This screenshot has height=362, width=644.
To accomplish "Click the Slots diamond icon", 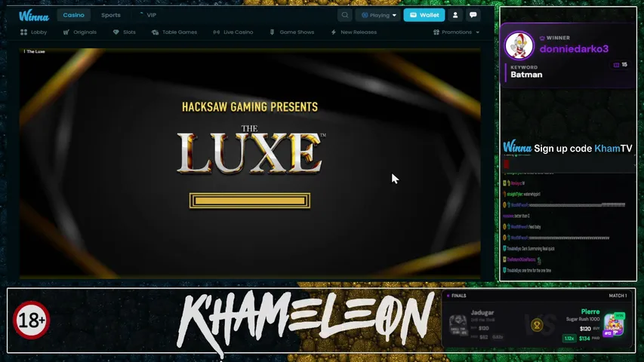I will pyautogui.click(x=116, y=32).
